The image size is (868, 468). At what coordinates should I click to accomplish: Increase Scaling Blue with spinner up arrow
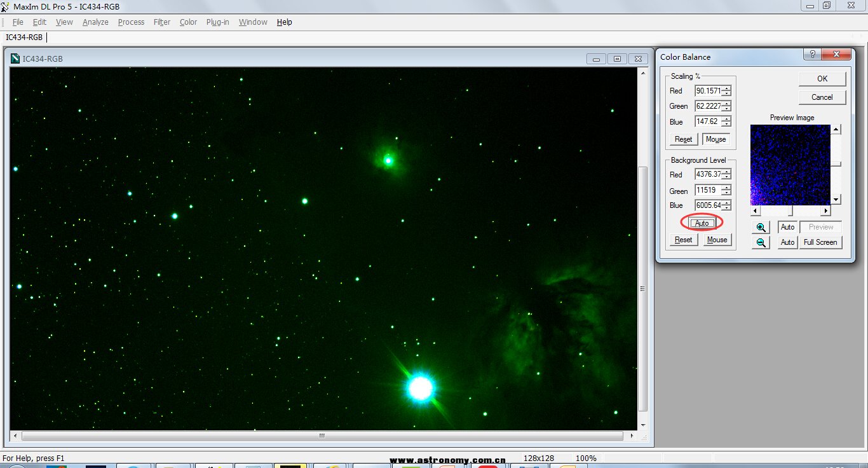point(726,119)
